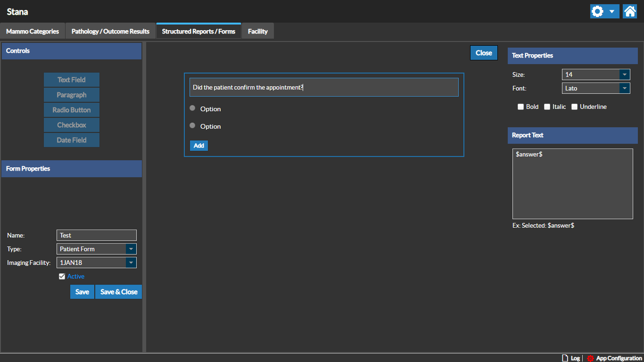Switch to the Mammo Categories tab
Screen dimensions: 644x362
33,32
